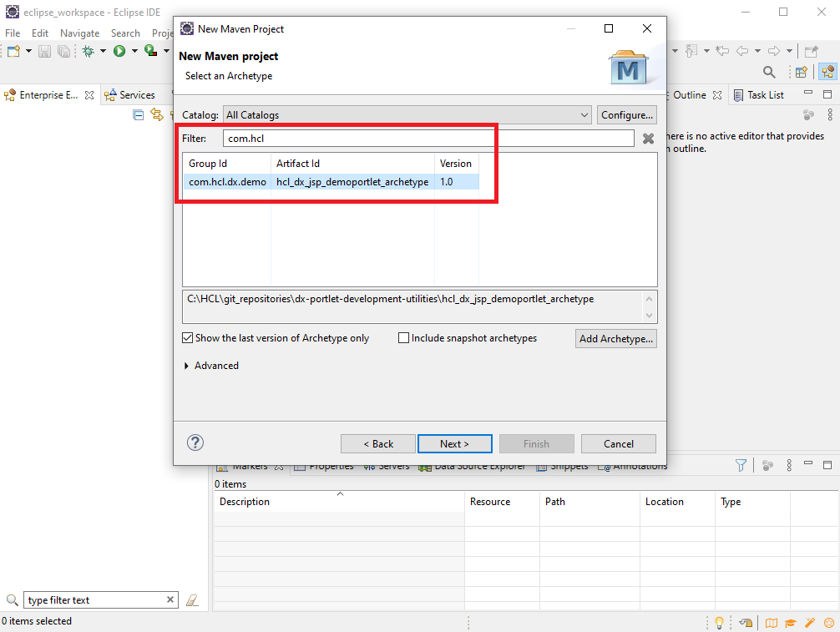Viewport: 840px width, 632px height.
Task: Sort archetypes by Group Id column
Action: [227, 164]
